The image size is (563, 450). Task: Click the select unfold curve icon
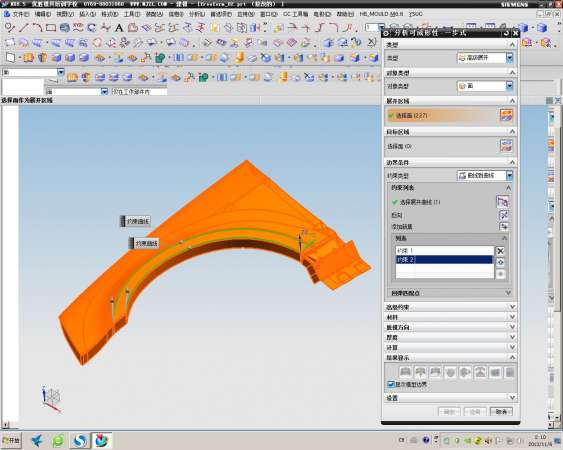point(503,201)
